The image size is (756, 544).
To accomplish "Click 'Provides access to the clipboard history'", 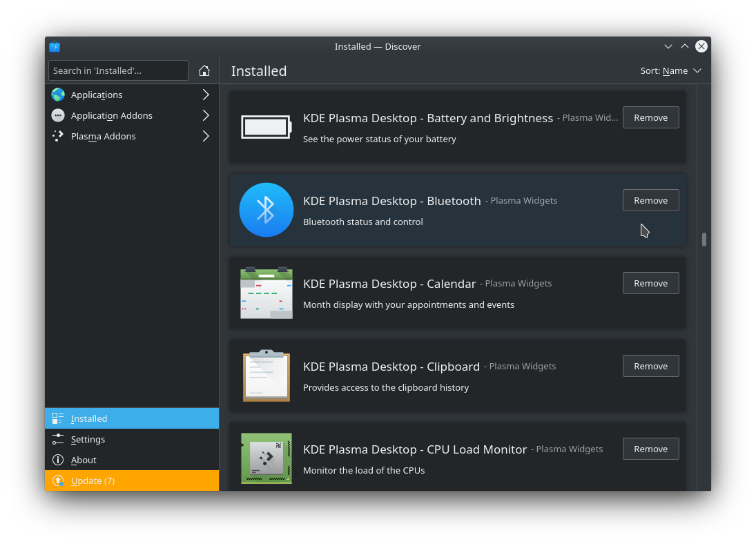I will [x=386, y=388].
